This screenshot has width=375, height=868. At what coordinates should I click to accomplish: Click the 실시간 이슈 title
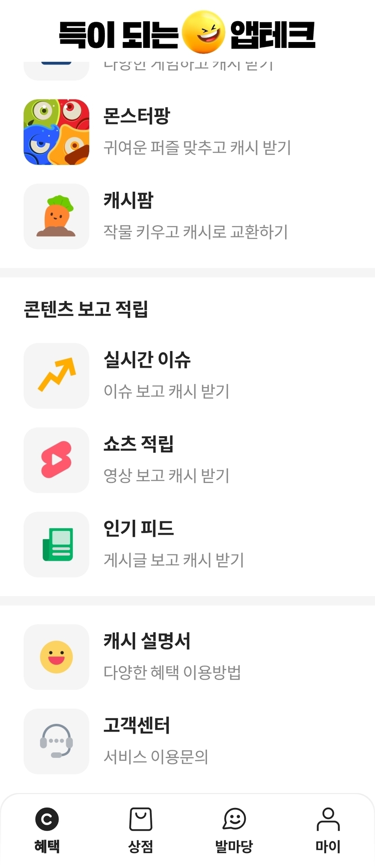(147, 360)
